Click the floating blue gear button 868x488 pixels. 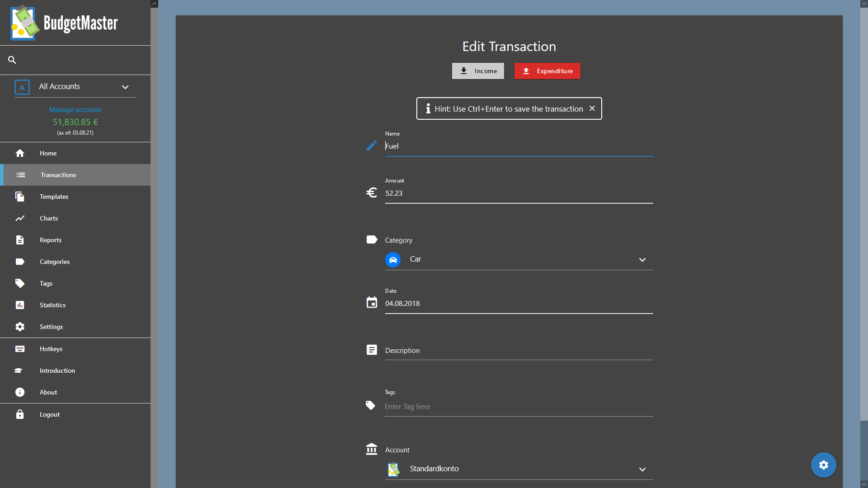click(824, 465)
